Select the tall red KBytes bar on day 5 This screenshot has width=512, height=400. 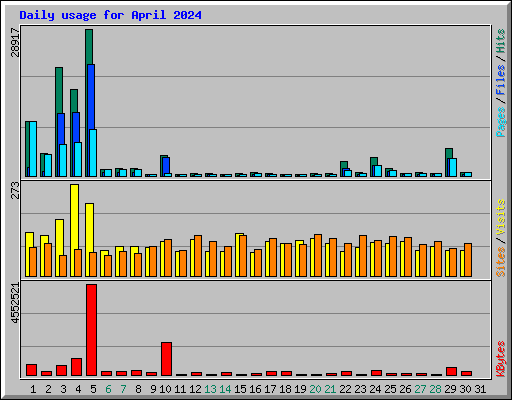tap(92, 330)
